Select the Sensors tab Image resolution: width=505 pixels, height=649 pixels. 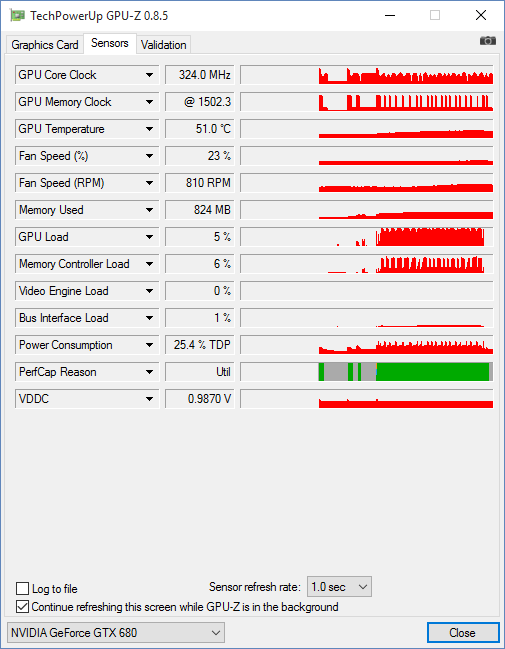[110, 43]
